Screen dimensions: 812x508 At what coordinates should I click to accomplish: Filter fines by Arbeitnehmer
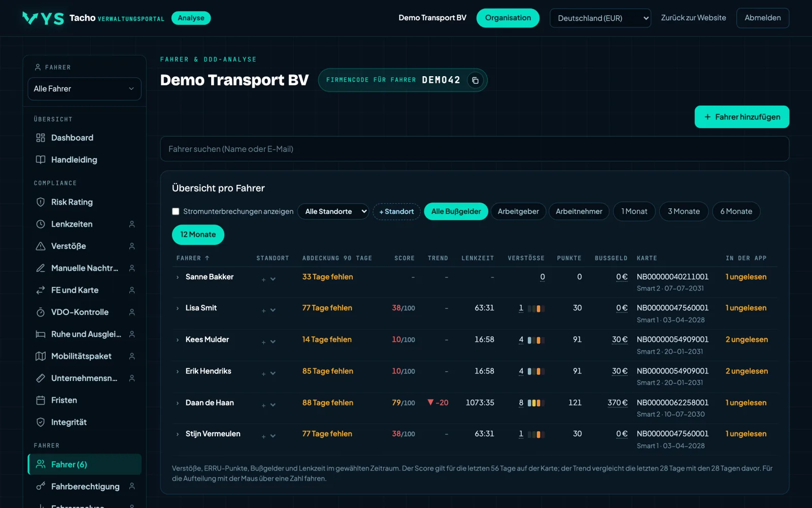pos(579,211)
